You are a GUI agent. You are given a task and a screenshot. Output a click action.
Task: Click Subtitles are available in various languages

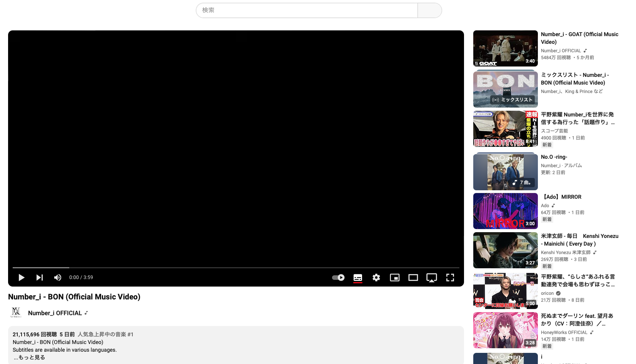pos(65,350)
